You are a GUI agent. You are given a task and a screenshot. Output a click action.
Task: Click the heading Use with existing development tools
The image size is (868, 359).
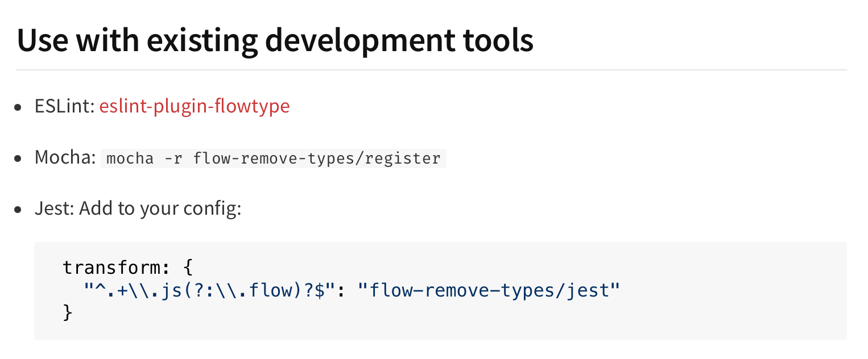[x=275, y=39]
